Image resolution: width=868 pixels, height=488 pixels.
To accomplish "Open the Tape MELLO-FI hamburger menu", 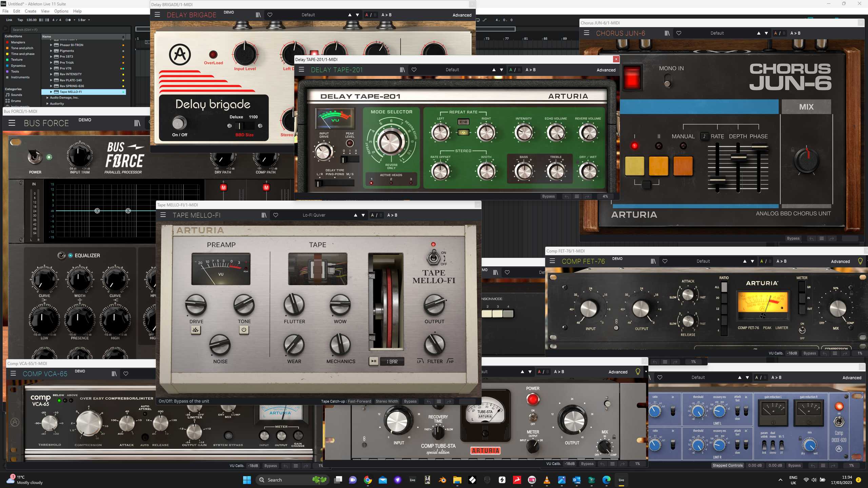I will [x=163, y=215].
